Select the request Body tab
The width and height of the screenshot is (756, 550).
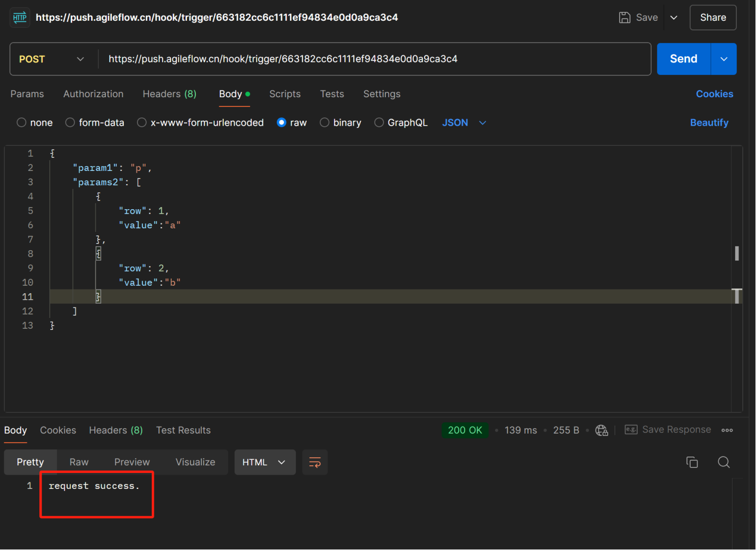234,94
